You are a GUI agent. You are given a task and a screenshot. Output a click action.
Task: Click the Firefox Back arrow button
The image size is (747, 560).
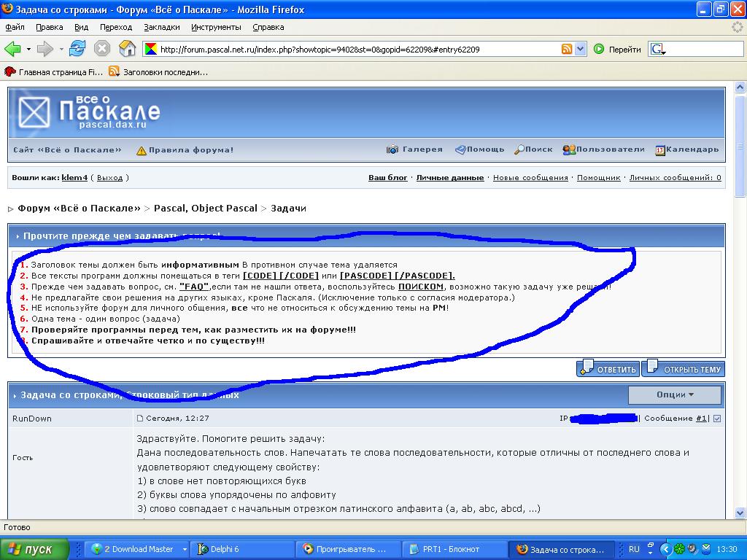click(12, 49)
